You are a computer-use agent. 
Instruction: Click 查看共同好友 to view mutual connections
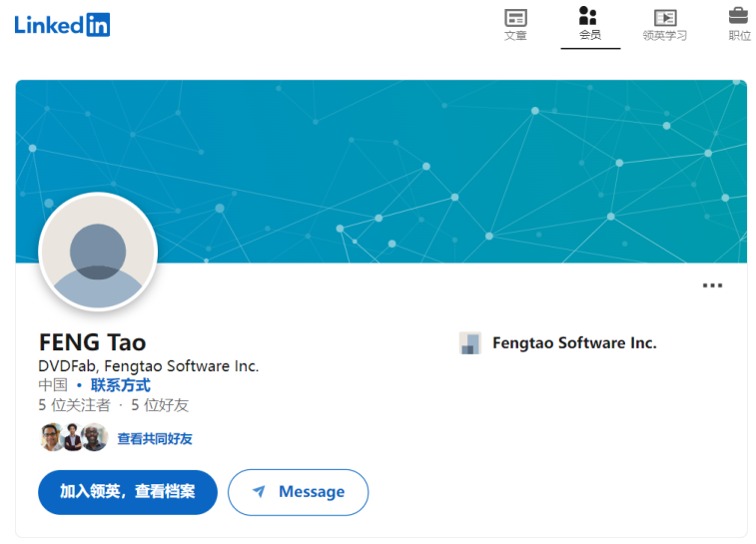point(155,438)
